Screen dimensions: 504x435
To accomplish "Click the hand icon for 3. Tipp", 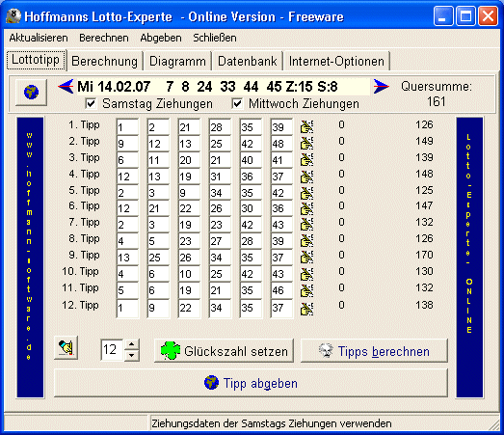I will pos(306,159).
